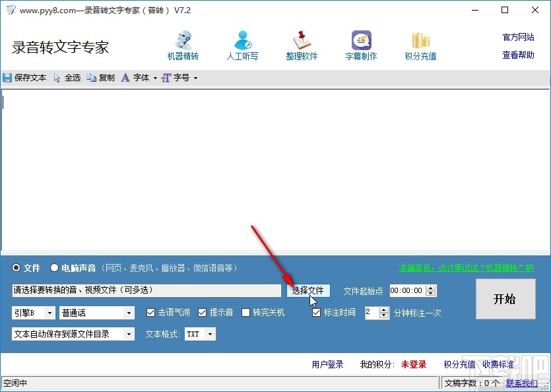Viewport: 551px width, 392px height.
Task: Increase the 文件起始点 time with the stepper
Action: click(x=431, y=288)
